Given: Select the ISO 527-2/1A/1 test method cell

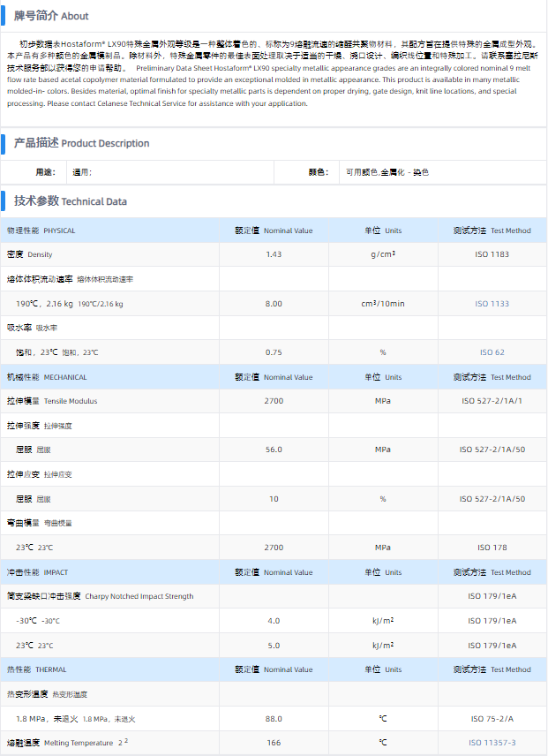Looking at the screenshot, I should tap(492, 401).
